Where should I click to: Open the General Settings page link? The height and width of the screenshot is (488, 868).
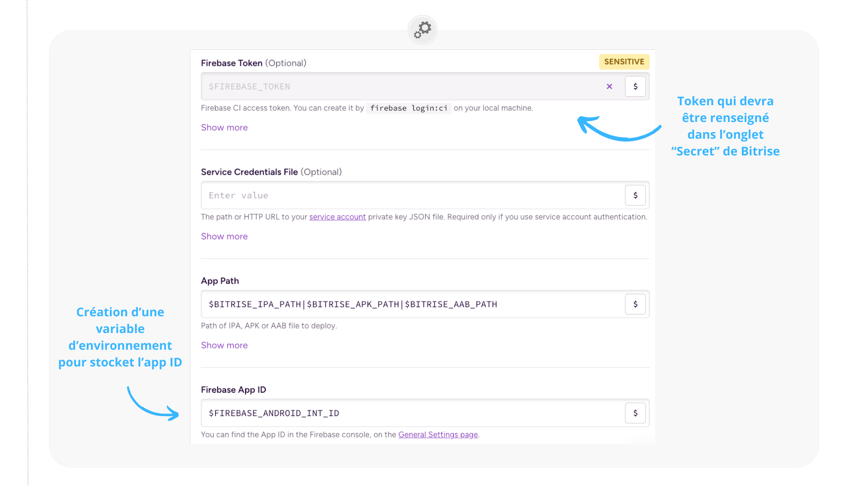tap(438, 435)
